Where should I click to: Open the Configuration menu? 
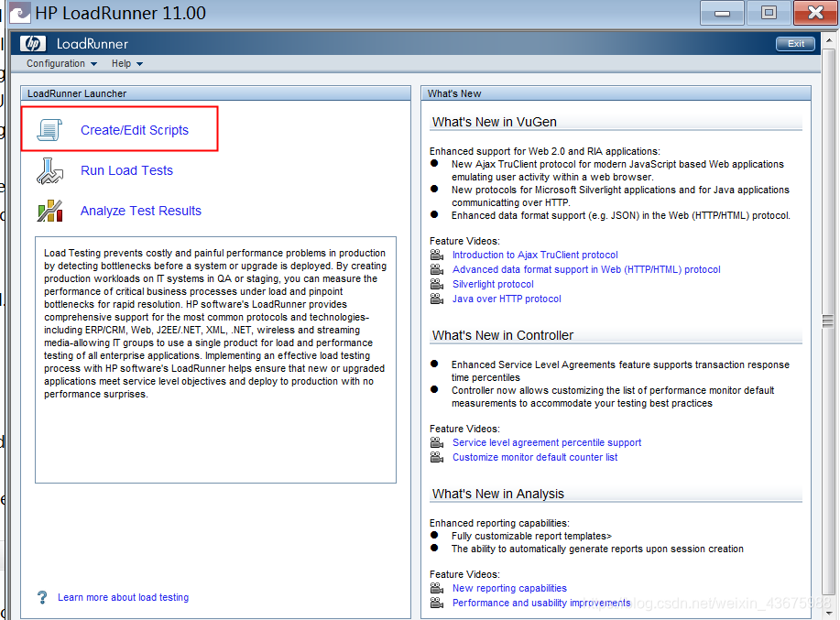point(61,64)
